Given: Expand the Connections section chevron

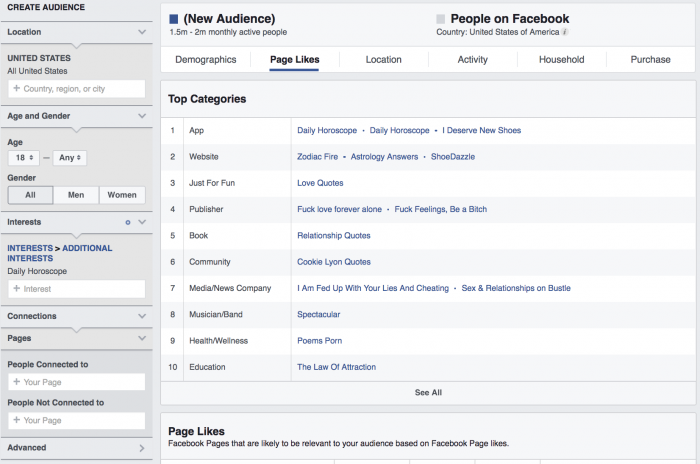Looking at the screenshot, I should coord(142,316).
